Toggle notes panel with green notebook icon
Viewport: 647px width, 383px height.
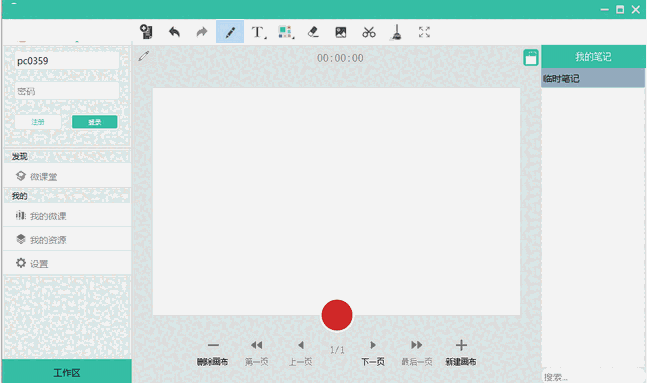point(531,58)
